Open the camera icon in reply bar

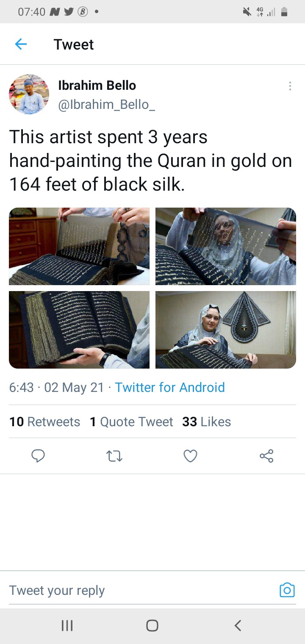(x=287, y=590)
